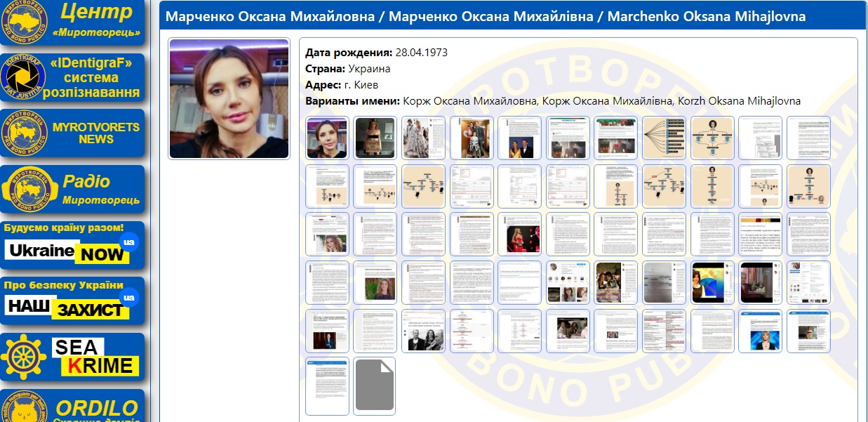Viewport: 868px width, 422px height.
Task: Open the gray blank file icon
Action: click(x=375, y=385)
